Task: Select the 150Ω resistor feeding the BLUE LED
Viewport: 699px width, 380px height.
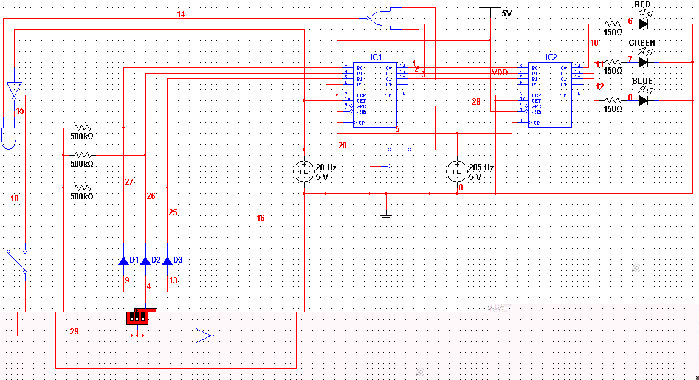Action: [613, 100]
